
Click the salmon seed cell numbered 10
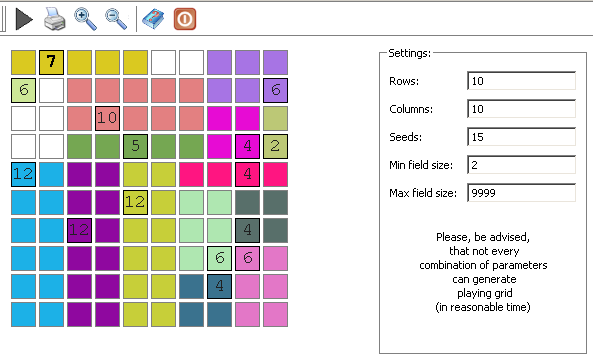point(107,118)
